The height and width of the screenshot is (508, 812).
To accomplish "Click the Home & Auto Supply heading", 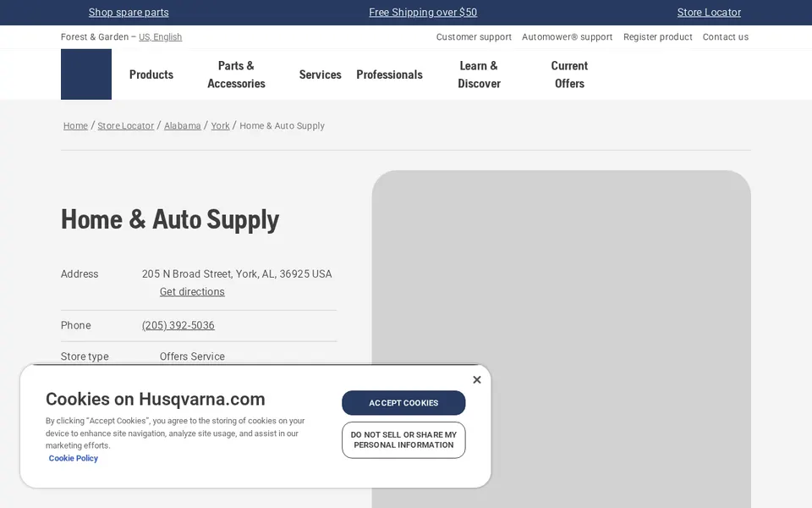I will [x=170, y=219].
